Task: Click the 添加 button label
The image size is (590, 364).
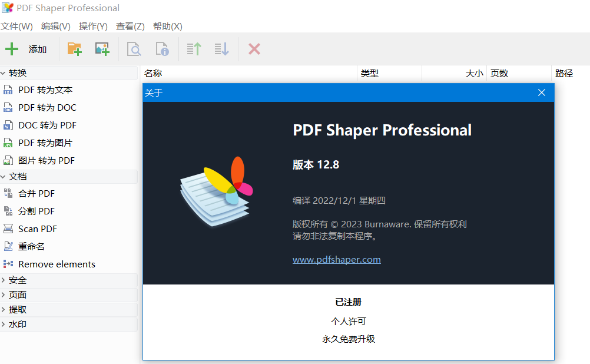Action: pyautogui.click(x=38, y=49)
